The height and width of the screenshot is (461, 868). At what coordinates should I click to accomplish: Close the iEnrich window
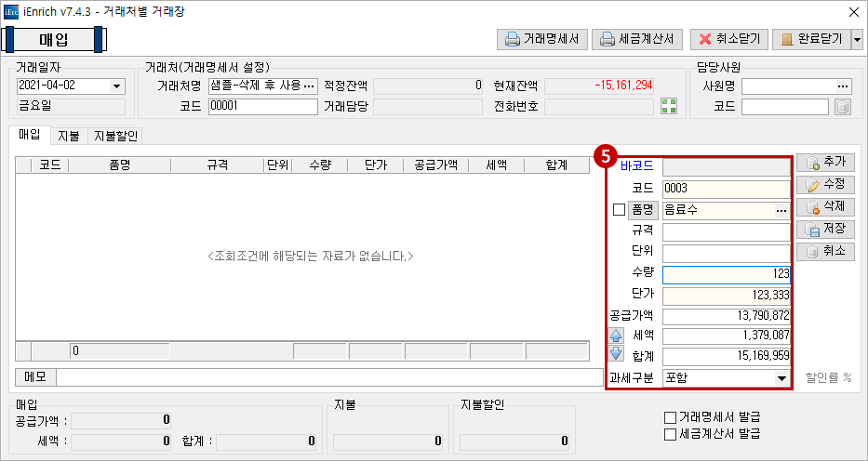853,11
